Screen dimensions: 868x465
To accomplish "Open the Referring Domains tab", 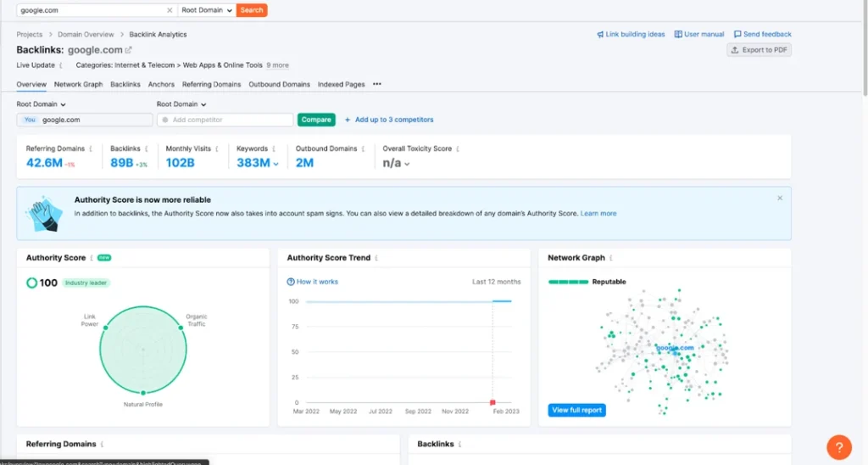I will click(211, 84).
